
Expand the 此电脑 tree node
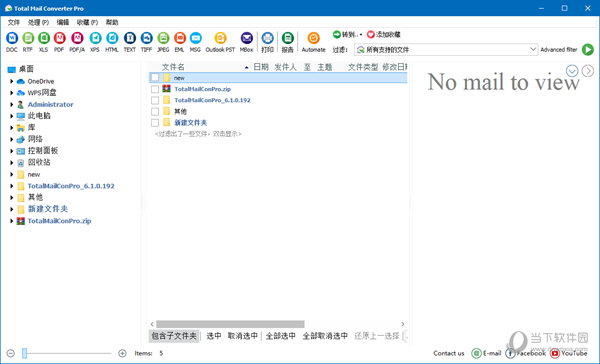11,116
